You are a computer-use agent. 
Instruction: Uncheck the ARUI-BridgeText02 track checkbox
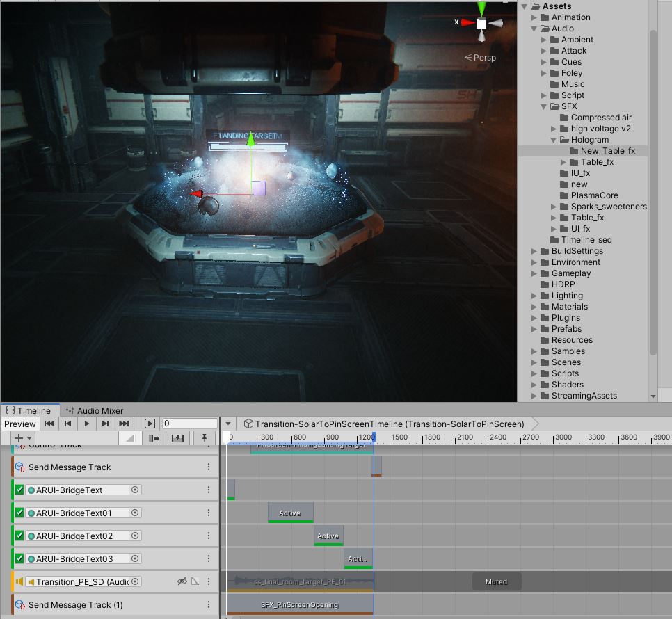18,536
